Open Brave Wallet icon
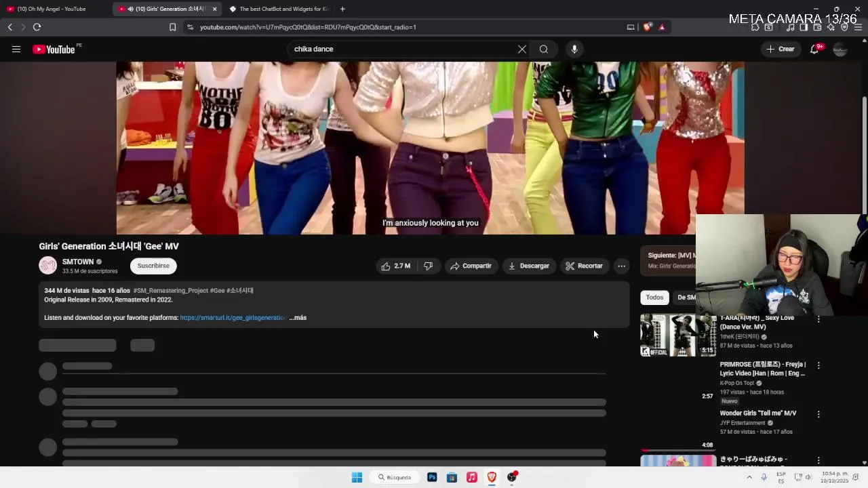This screenshot has width=868, height=488. click(x=817, y=27)
